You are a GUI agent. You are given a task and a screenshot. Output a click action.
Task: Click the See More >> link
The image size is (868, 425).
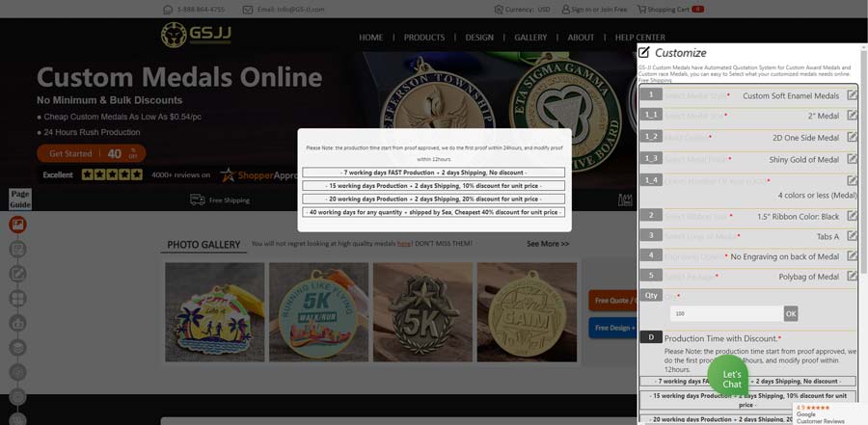coord(548,244)
